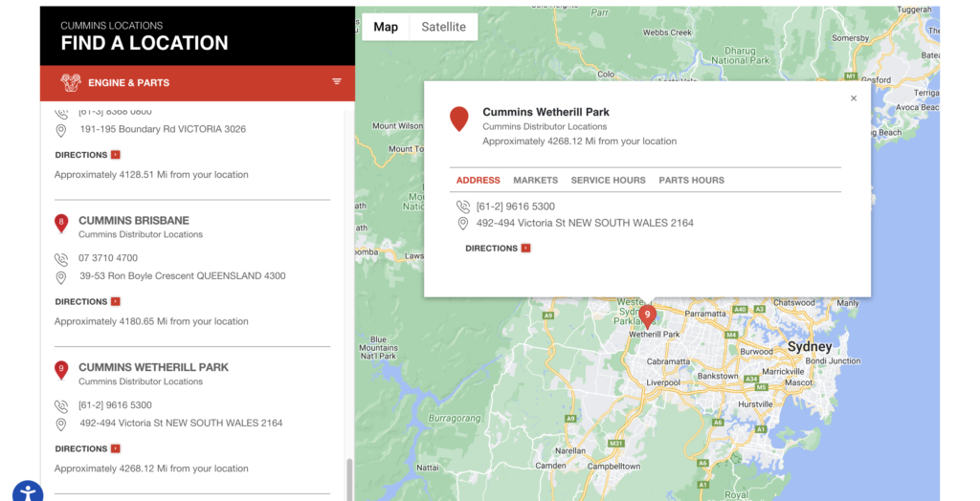
Task: Click Campbelltown label on the map
Action: [613, 466]
